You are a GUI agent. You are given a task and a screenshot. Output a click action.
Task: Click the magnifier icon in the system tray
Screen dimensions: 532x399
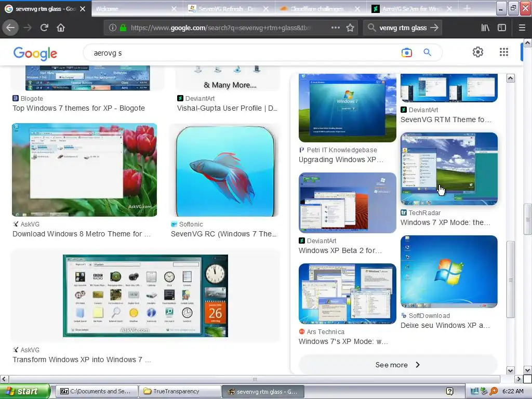494,391
